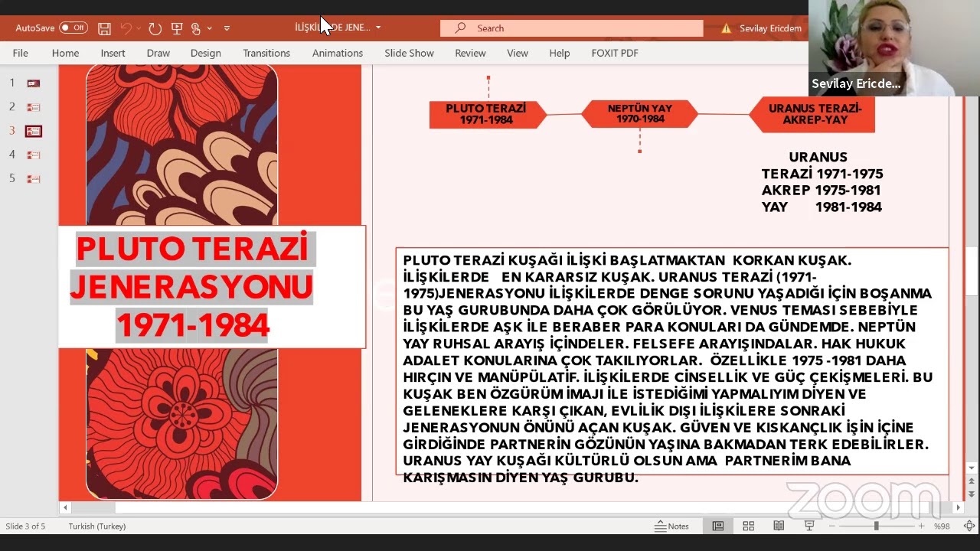Open Customize Quick Access Toolbar dropdown
The image size is (980, 551).
[x=227, y=28]
